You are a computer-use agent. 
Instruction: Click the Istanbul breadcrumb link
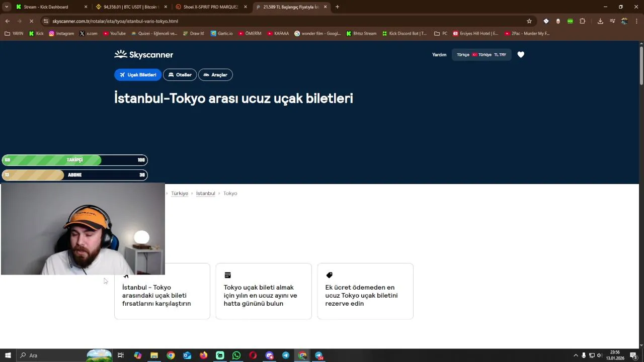click(205, 194)
